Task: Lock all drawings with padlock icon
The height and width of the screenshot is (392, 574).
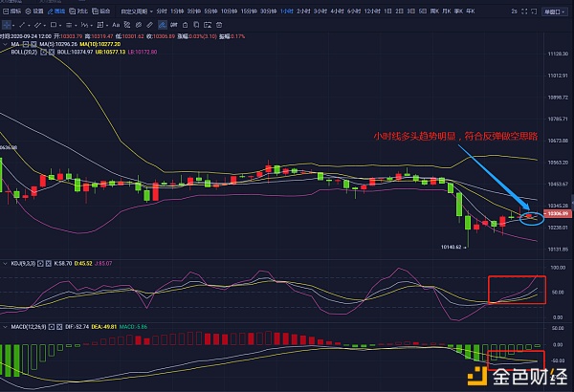Action: [x=186, y=25]
